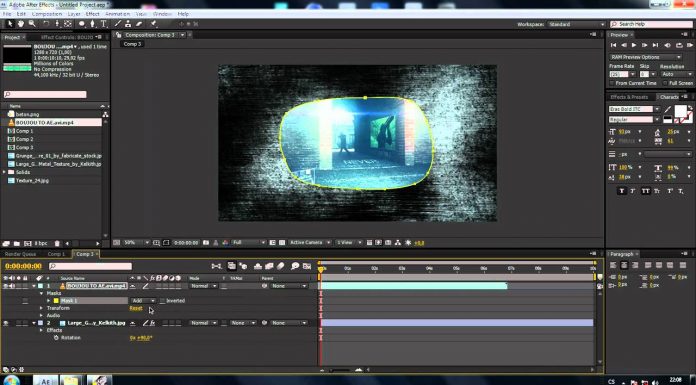This screenshot has width=696, height=385.
Task: Mute audio in the Preview panel
Action: click(667, 45)
